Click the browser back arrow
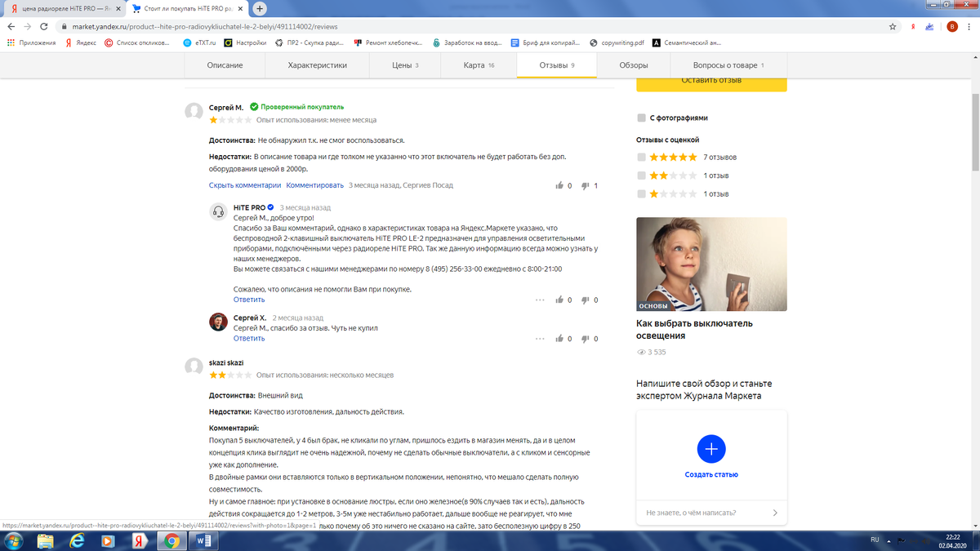 (x=10, y=26)
